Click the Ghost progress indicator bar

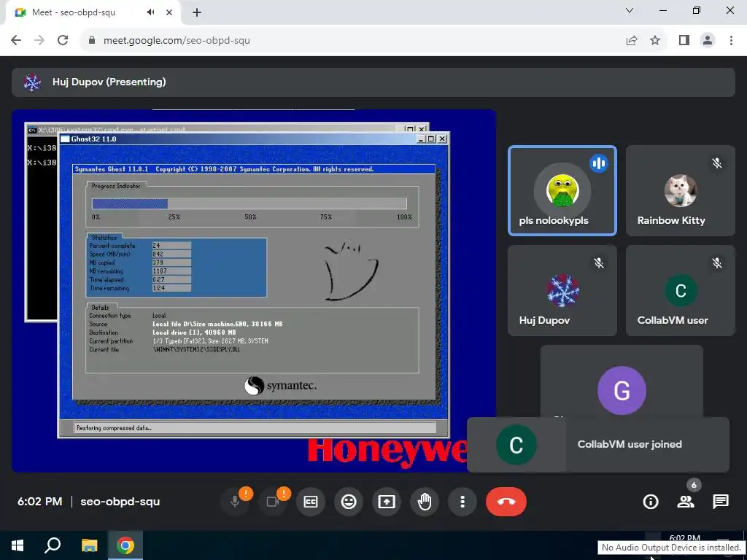click(249, 204)
